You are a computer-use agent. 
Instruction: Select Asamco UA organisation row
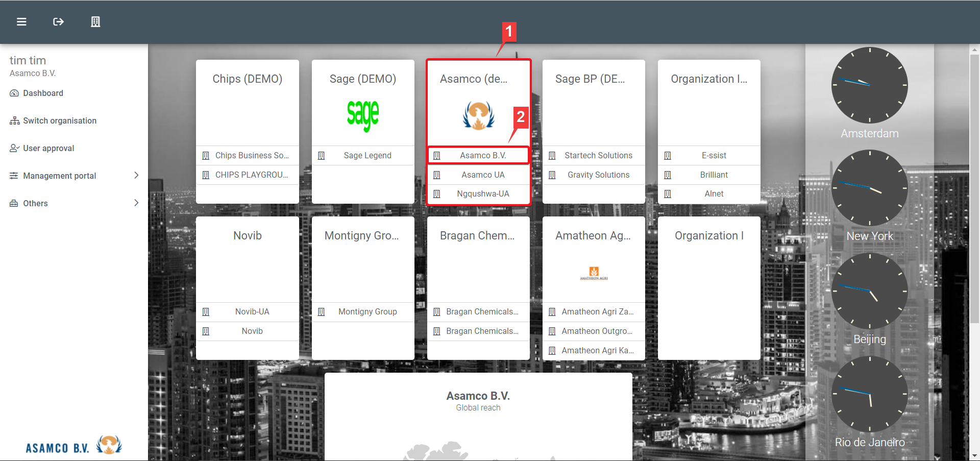pyautogui.click(x=478, y=175)
